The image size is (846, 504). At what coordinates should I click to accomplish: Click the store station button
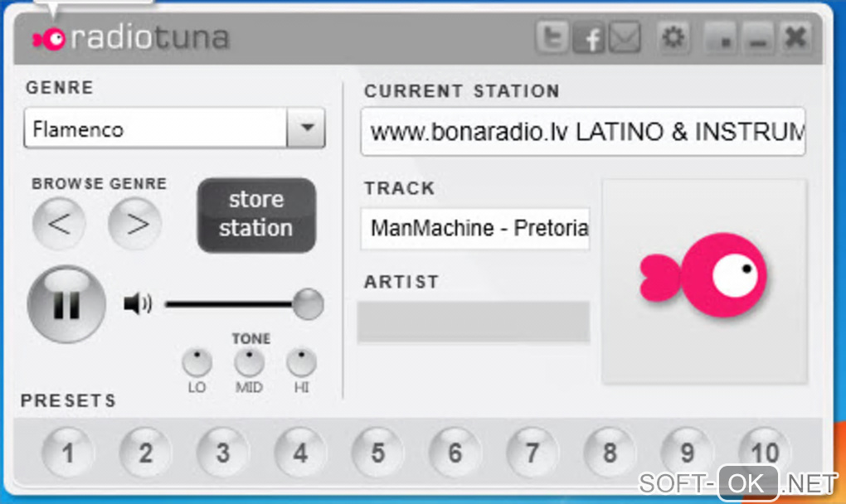coord(256,215)
